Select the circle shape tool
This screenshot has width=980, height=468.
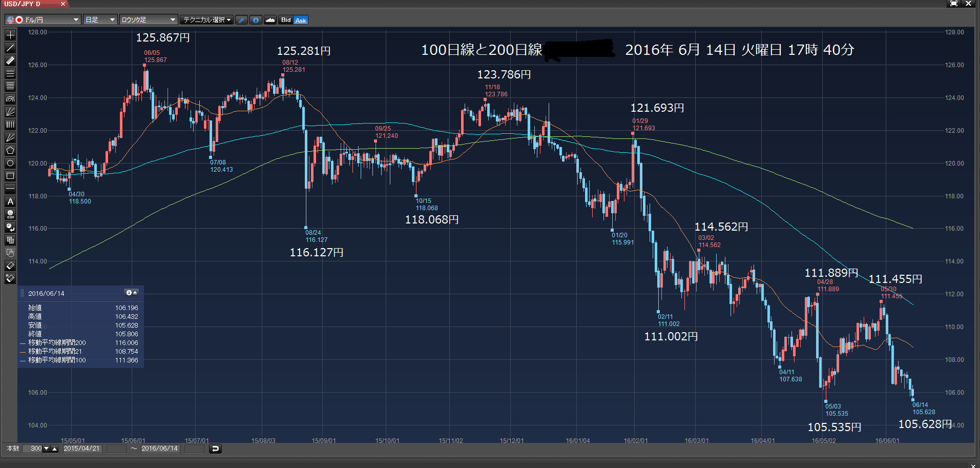click(10, 163)
